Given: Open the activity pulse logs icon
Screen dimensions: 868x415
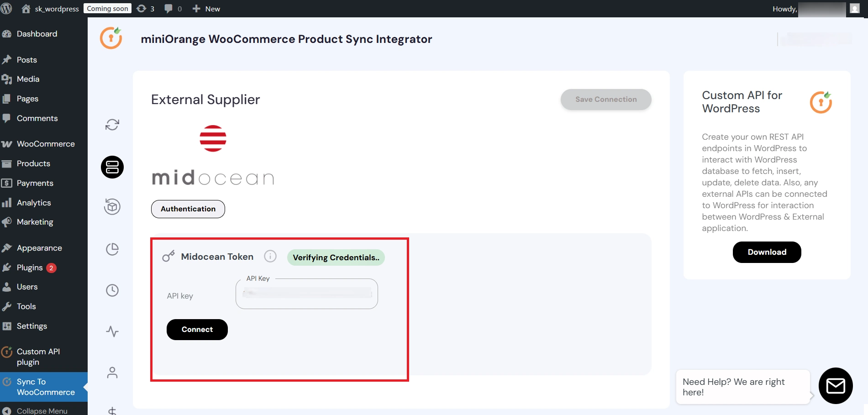Looking at the screenshot, I should [x=112, y=331].
